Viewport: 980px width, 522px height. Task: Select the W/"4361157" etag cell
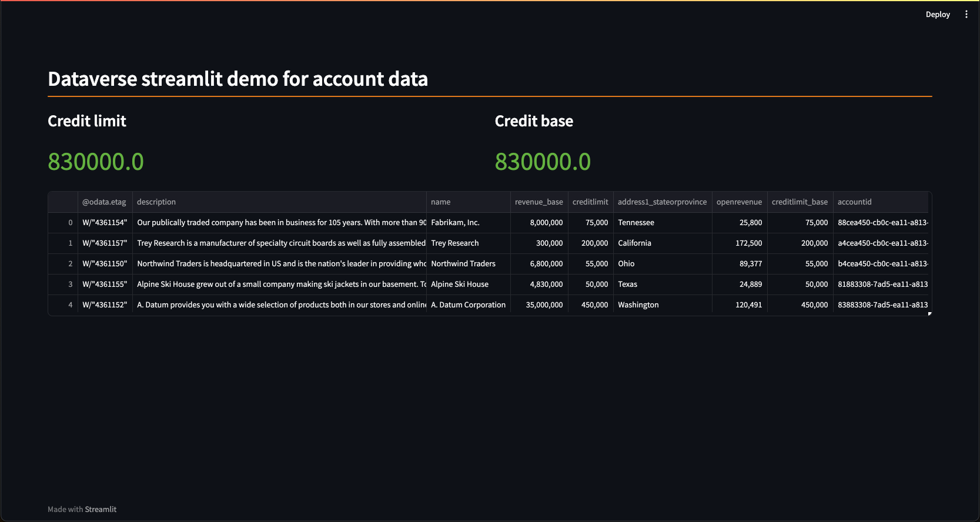pos(105,243)
